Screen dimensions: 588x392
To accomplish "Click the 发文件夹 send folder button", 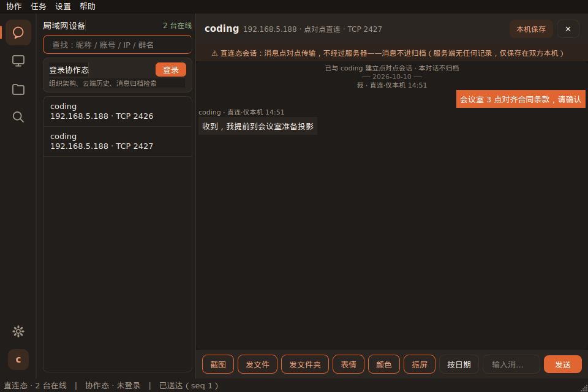I will click(x=305, y=364).
